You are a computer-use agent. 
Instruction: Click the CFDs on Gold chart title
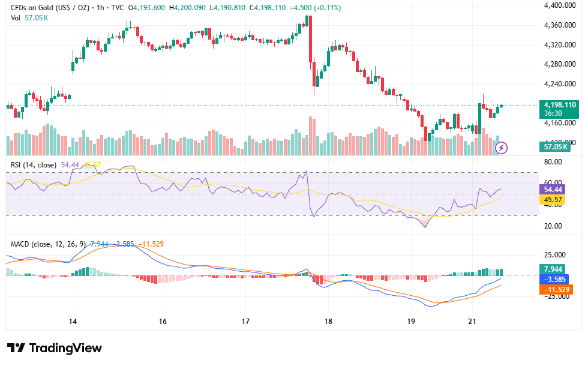tap(67, 7)
